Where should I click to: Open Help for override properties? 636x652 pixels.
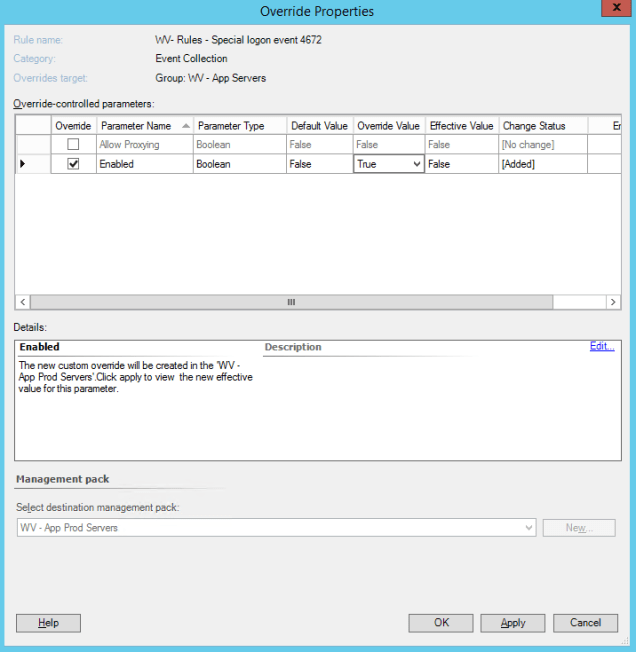[48, 623]
